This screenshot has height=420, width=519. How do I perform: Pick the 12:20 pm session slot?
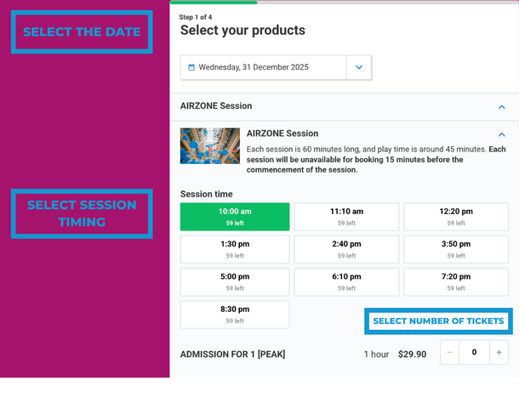457,217
